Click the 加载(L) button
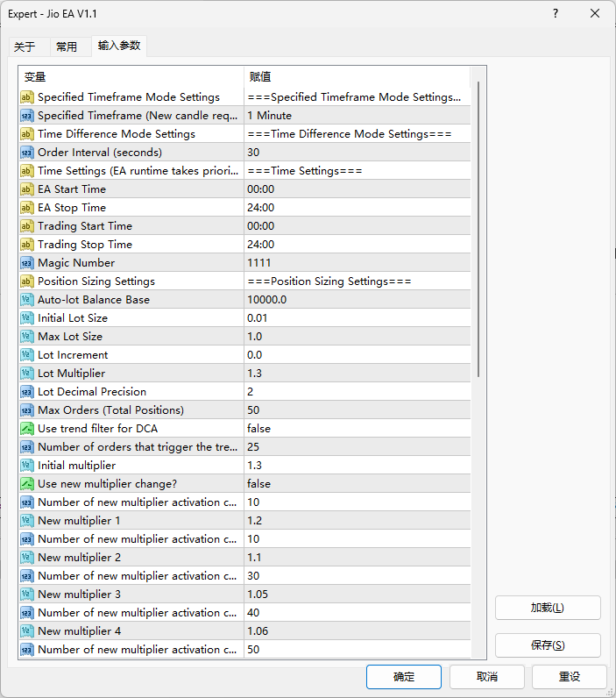The width and height of the screenshot is (616, 698). click(x=548, y=608)
